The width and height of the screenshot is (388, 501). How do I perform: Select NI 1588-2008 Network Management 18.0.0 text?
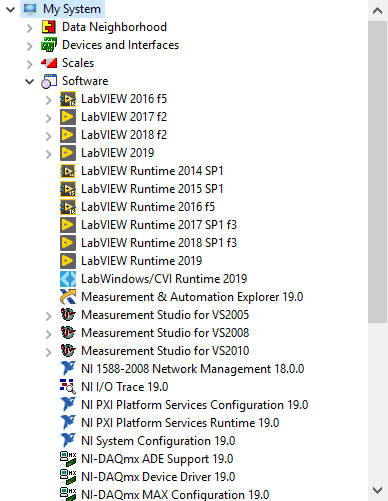click(x=193, y=369)
